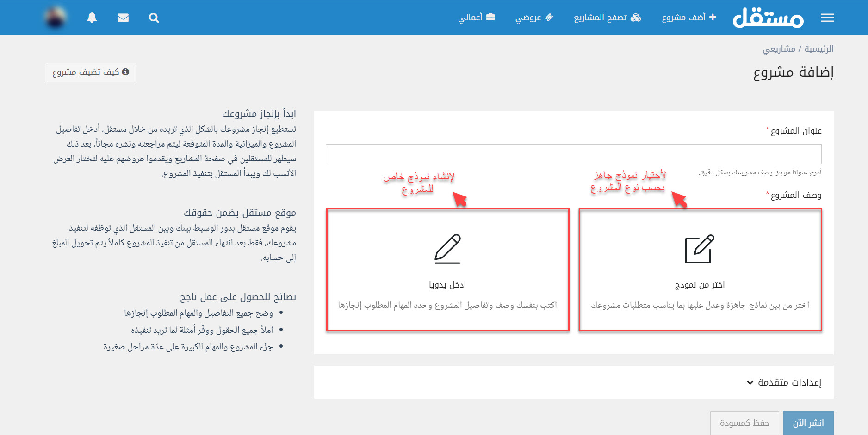This screenshot has height=435, width=868.
Task: Click the انشر الآن publish button
Action: 808,423
